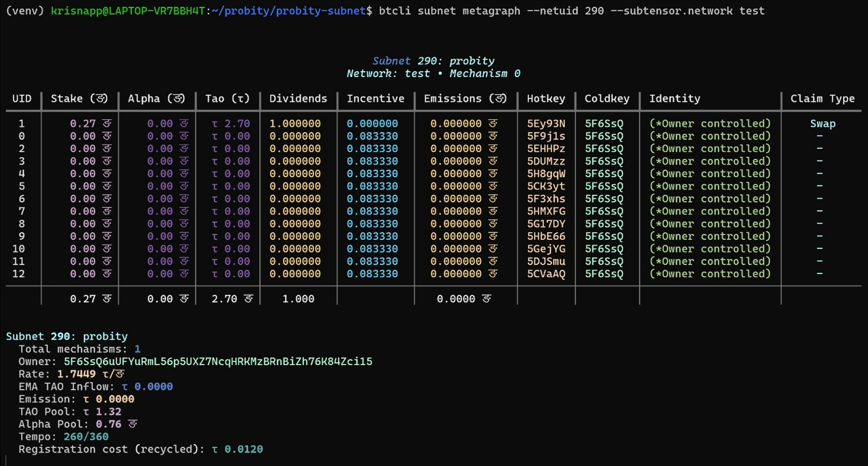Click the Swap claim type value
The height and width of the screenshot is (466, 868).
(x=822, y=124)
